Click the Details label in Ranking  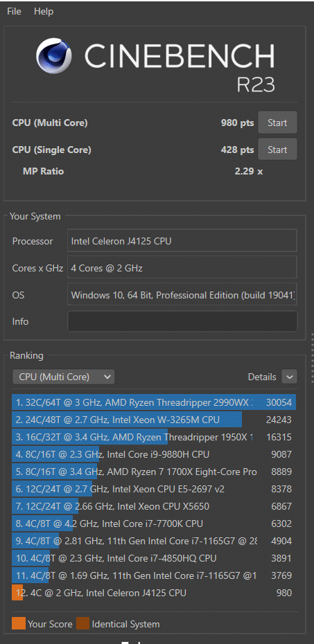point(262,377)
